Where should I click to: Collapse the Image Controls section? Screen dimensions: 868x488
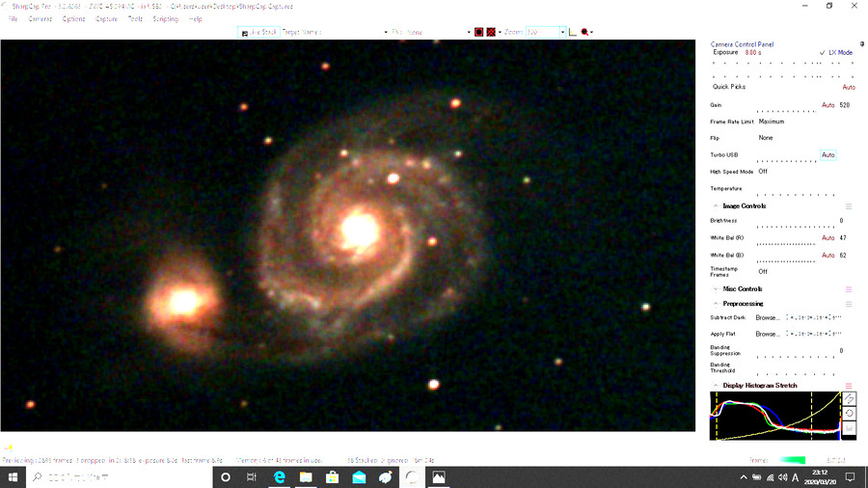(x=716, y=205)
